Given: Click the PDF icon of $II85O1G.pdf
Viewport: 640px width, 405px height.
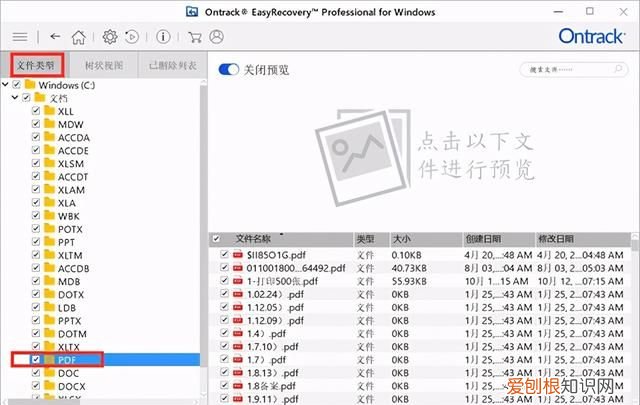Looking at the screenshot, I should coord(238,255).
